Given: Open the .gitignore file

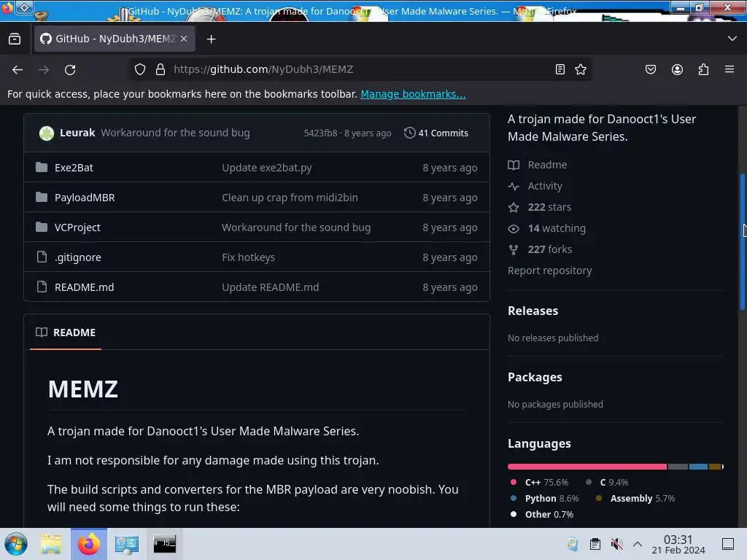Looking at the screenshot, I should click(77, 257).
